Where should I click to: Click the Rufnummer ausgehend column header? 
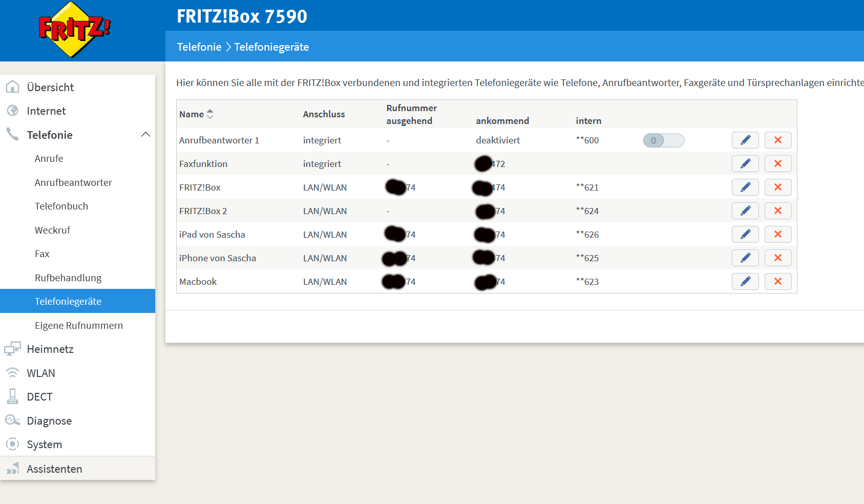pyautogui.click(x=412, y=114)
